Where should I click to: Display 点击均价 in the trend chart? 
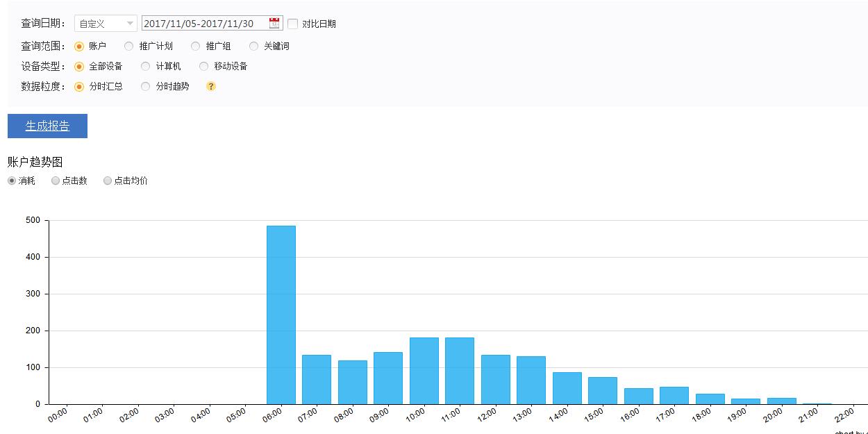click(108, 181)
